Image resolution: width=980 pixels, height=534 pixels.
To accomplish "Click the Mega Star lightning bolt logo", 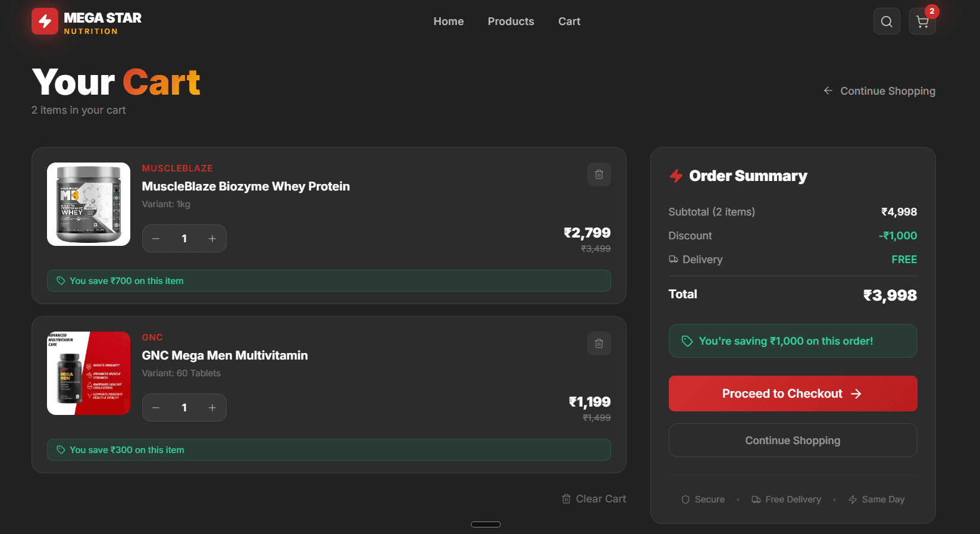I will click(45, 21).
